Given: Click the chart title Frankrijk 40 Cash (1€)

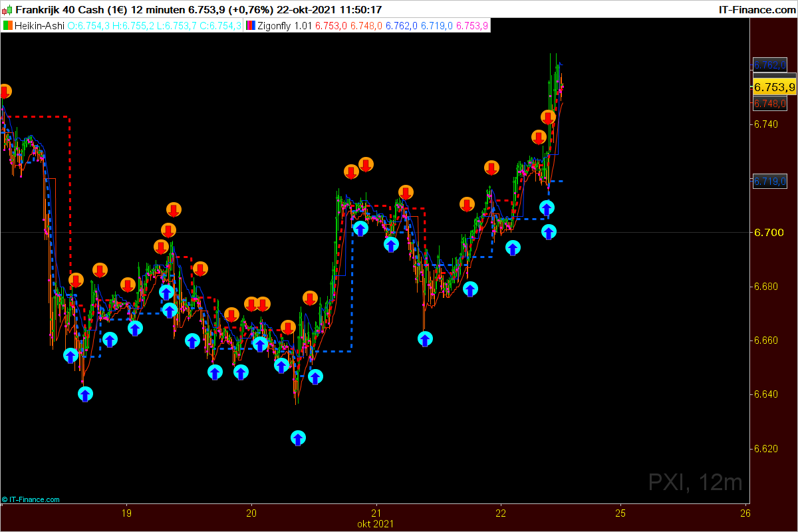Looking at the screenshot, I should click(x=71, y=10).
